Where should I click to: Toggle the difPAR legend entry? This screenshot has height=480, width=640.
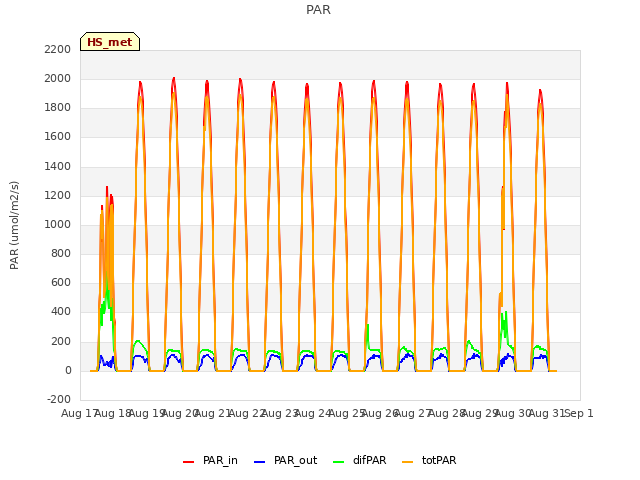click(359, 460)
